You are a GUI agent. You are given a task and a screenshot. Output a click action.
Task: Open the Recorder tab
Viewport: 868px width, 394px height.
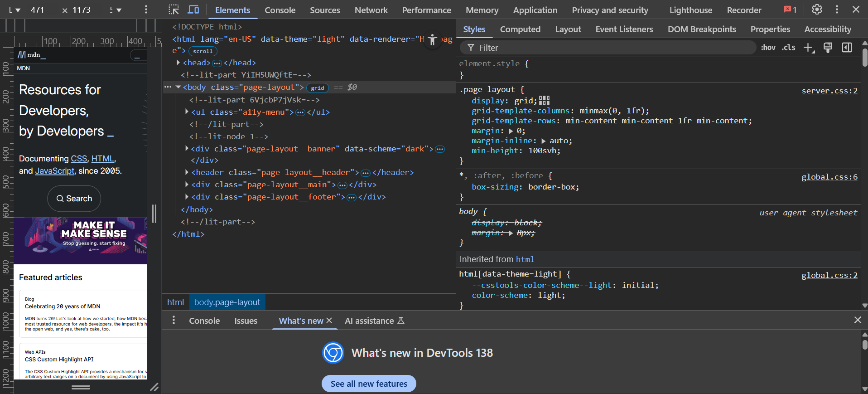pos(744,10)
